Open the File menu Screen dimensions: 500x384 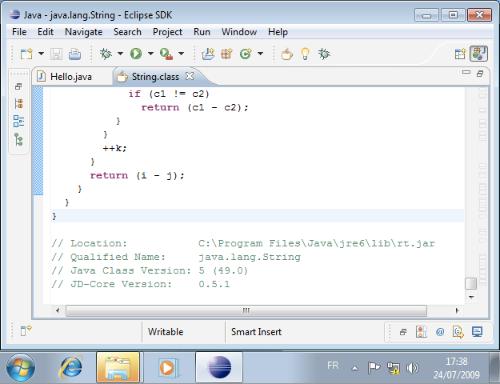tap(19, 32)
